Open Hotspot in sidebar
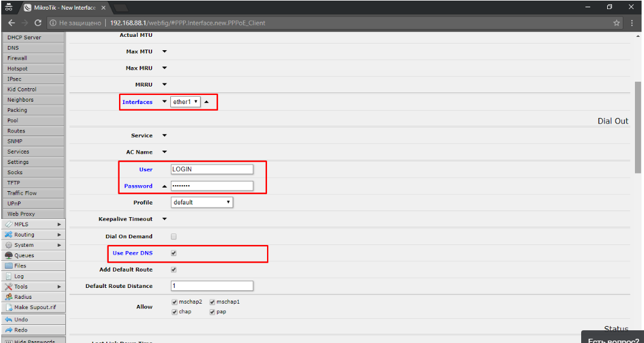The height and width of the screenshot is (343, 644). coord(33,69)
